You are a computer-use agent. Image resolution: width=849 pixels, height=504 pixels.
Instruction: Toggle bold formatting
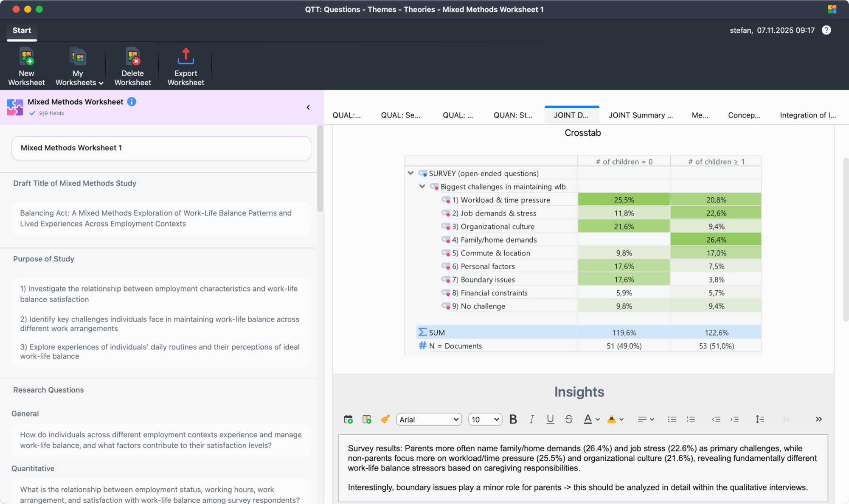(513, 419)
